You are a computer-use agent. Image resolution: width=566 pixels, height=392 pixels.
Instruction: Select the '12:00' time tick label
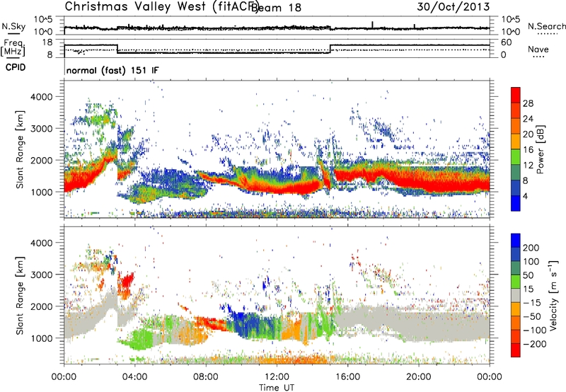click(277, 377)
